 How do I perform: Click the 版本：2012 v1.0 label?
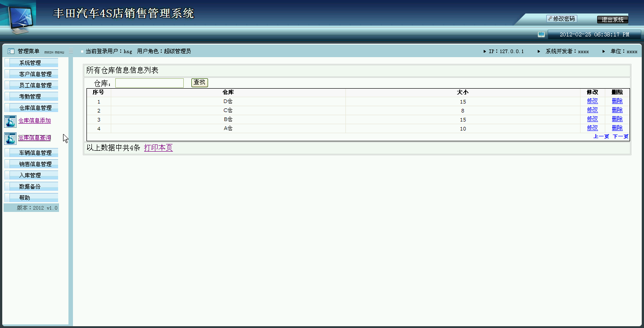click(37, 208)
